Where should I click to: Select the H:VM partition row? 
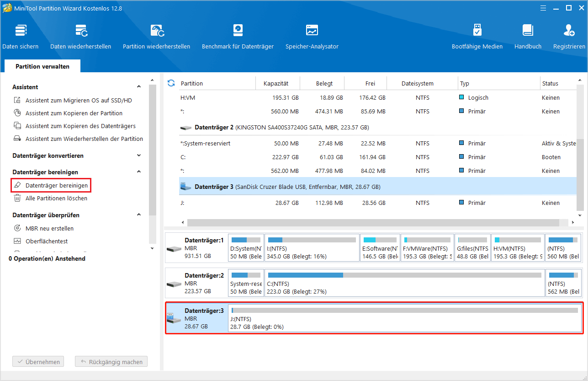point(377,97)
